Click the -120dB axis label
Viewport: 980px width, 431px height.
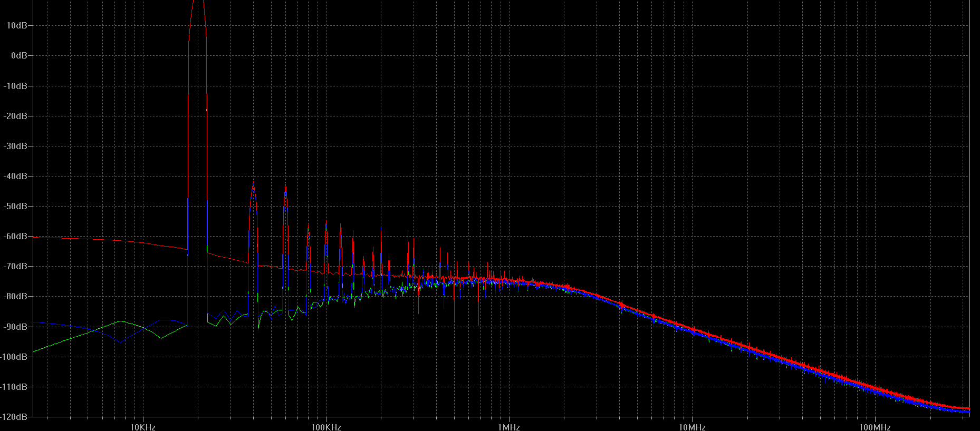coord(14,417)
